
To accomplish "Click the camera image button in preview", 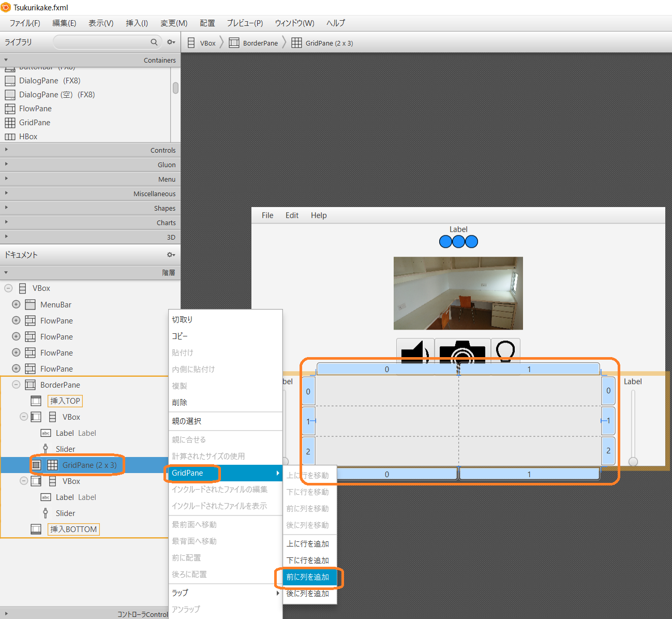I will (462, 351).
